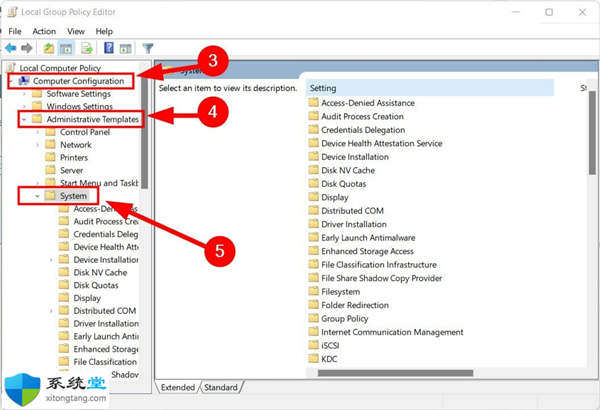Switch to the Extended tab
This screenshot has height=410, width=600.
(x=178, y=387)
